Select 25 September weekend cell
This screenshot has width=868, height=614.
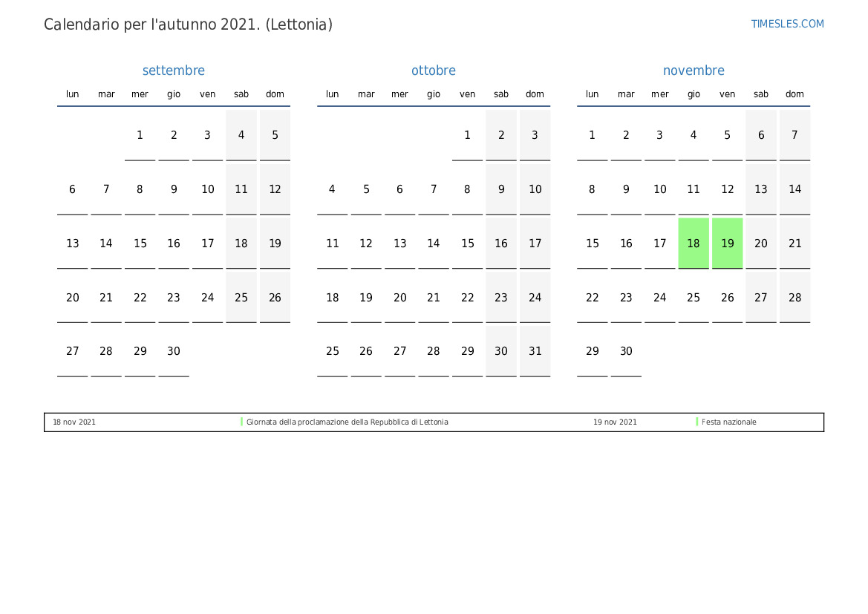(241, 297)
